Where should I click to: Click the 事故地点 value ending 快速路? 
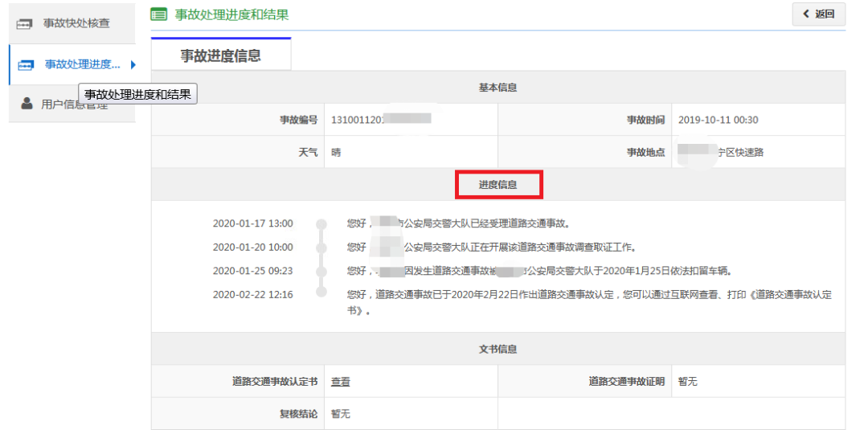(721, 152)
